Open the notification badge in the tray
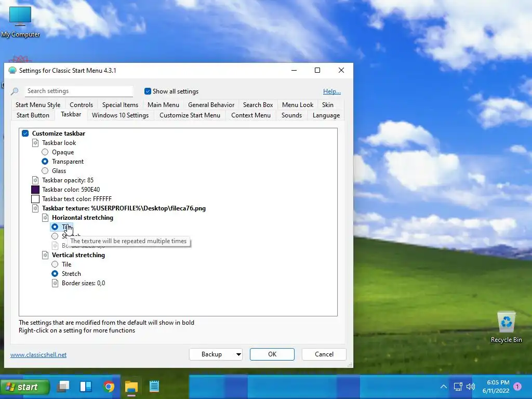Screen dimensions: 532x399 pos(517,387)
